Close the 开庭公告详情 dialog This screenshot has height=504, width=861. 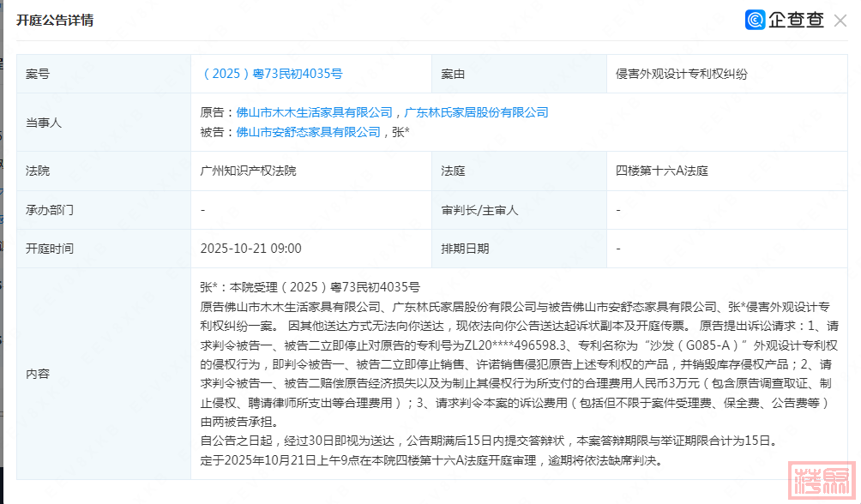click(840, 21)
